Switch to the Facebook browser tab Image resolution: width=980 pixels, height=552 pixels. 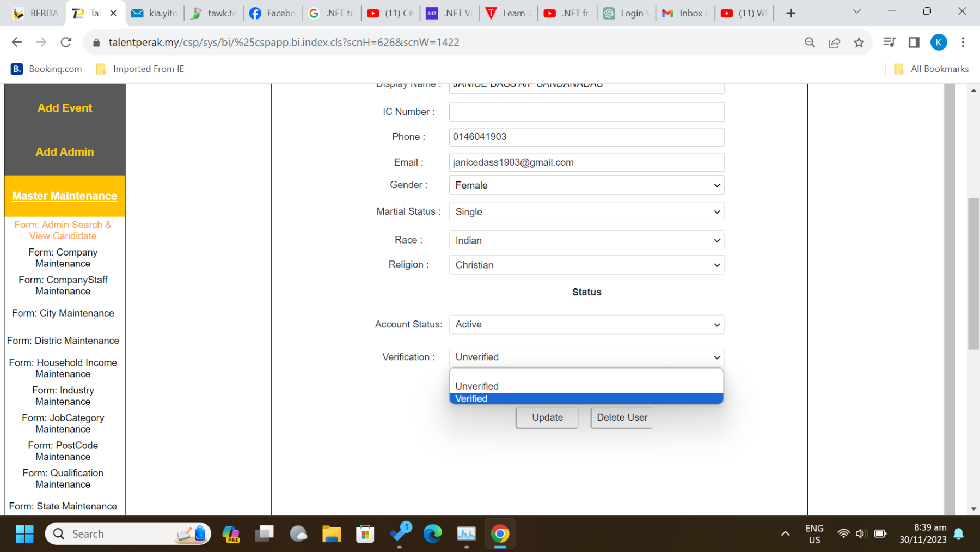click(272, 13)
